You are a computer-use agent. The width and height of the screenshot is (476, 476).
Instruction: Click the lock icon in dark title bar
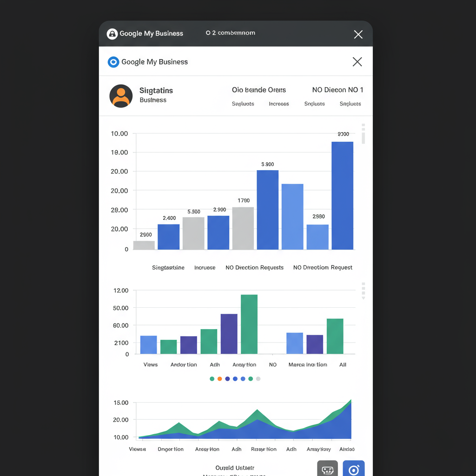click(112, 34)
